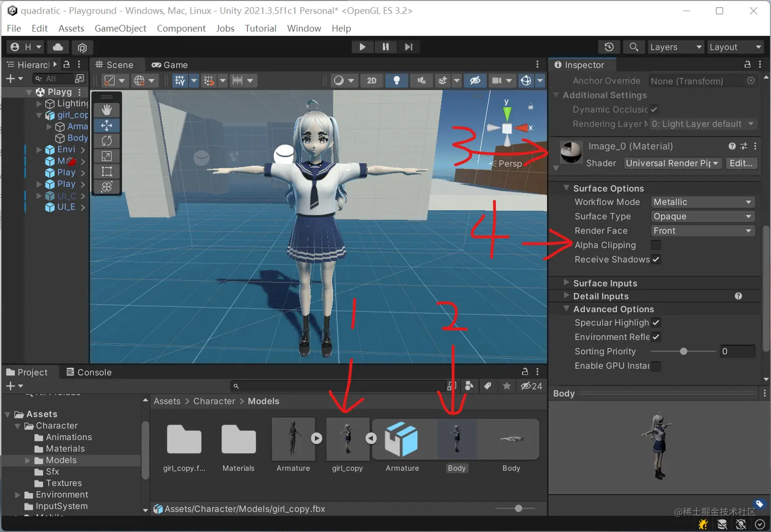
Task: Disable Receive Shadows checkbox
Action: (656, 259)
